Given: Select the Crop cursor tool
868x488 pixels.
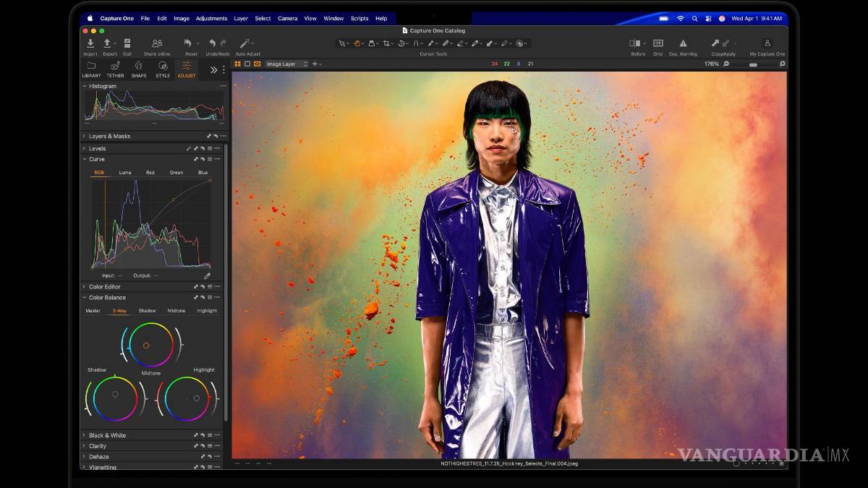Looking at the screenshot, I should click(x=387, y=44).
